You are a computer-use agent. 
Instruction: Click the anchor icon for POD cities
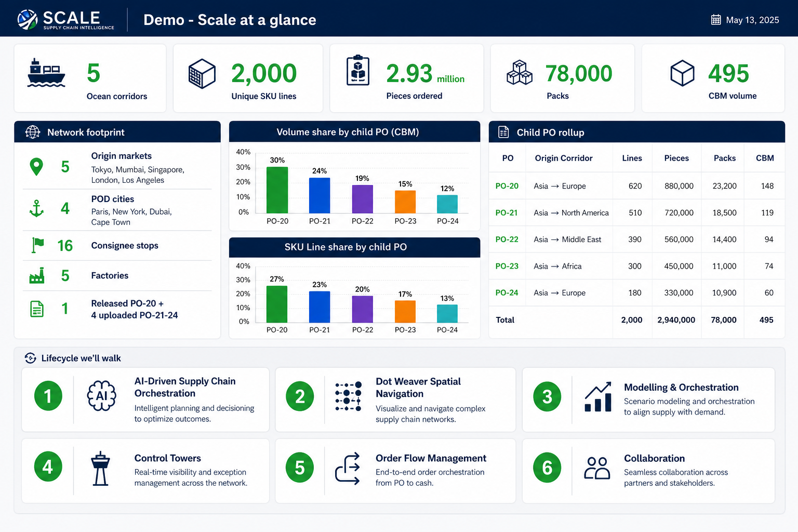coord(36,208)
